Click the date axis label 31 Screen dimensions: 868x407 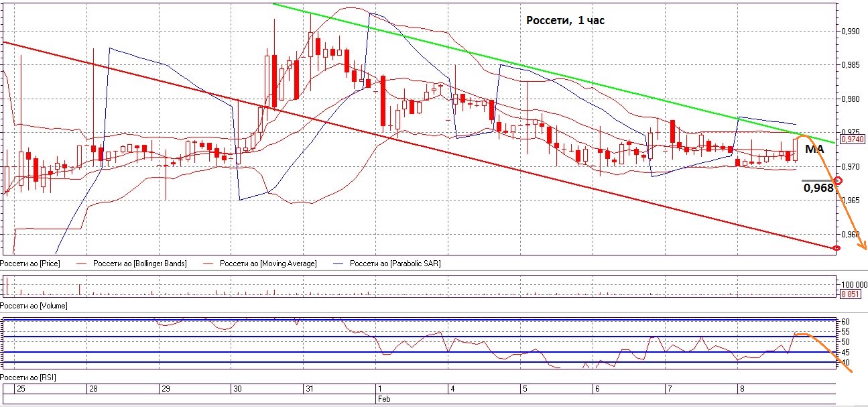click(x=310, y=389)
